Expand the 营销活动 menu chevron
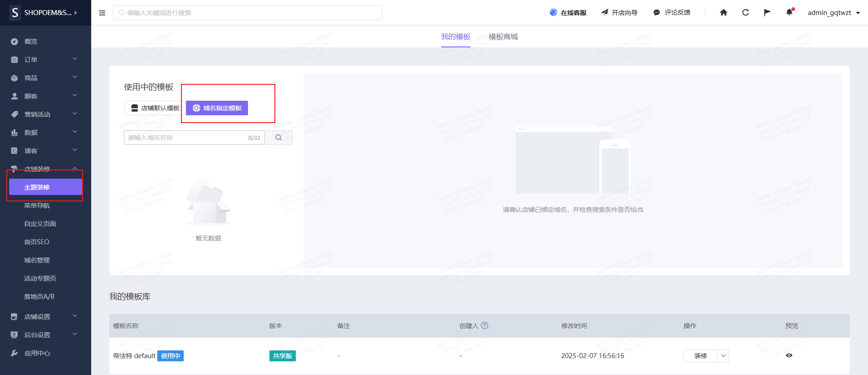 click(x=75, y=114)
